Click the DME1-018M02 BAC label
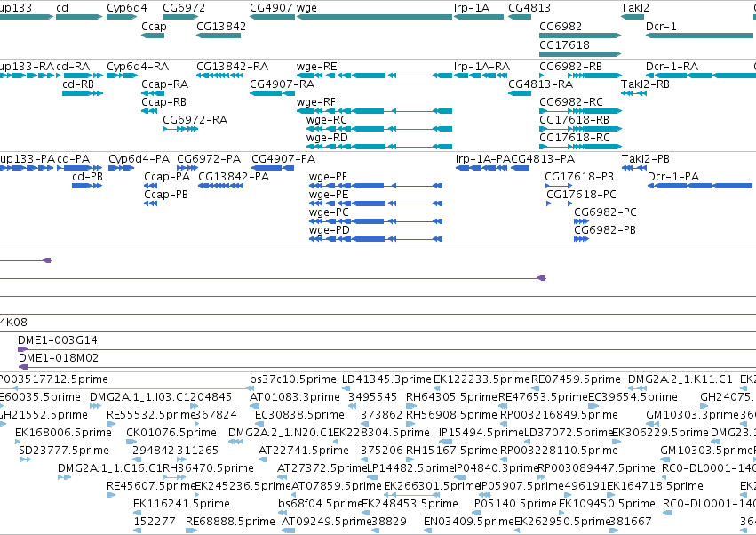Viewport: 756px width, 535px height. 59,358
